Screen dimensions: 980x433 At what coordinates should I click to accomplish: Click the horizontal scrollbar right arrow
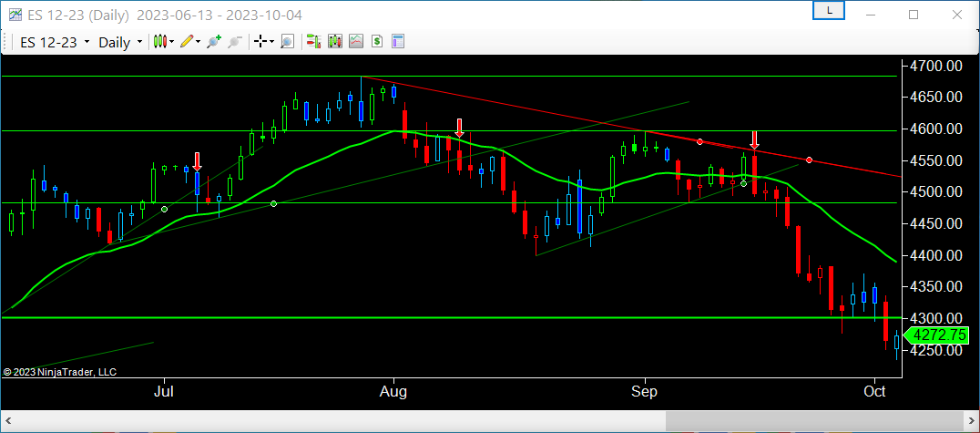coord(971,421)
